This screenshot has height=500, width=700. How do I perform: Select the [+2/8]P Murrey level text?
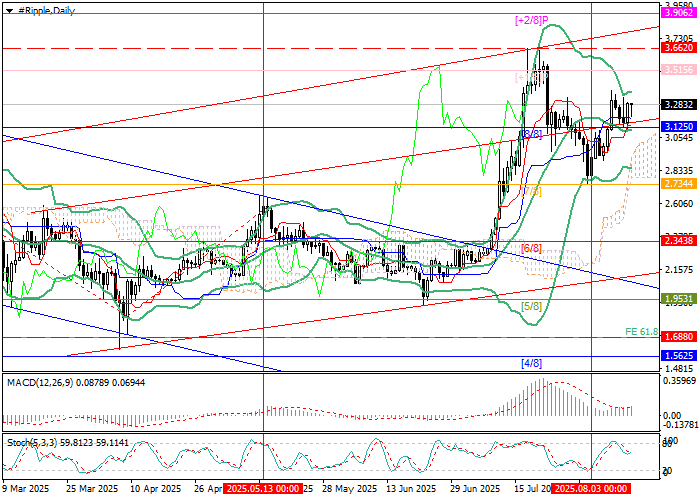[532, 20]
